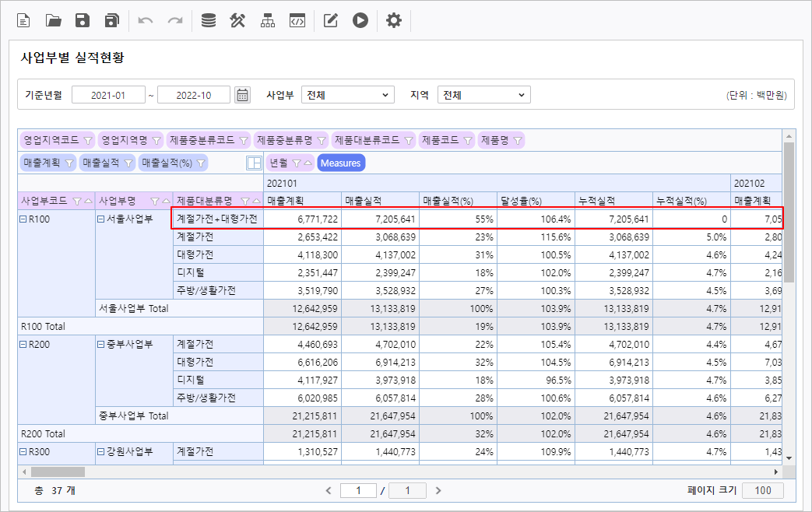Open the 지역 dropdown
The height and width of the screenshot is (512, 812).
(483, 95)
